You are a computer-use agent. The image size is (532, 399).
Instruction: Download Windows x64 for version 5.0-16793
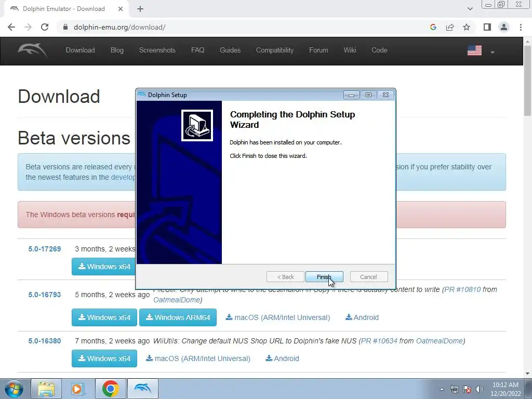click(x=104, y=317)
